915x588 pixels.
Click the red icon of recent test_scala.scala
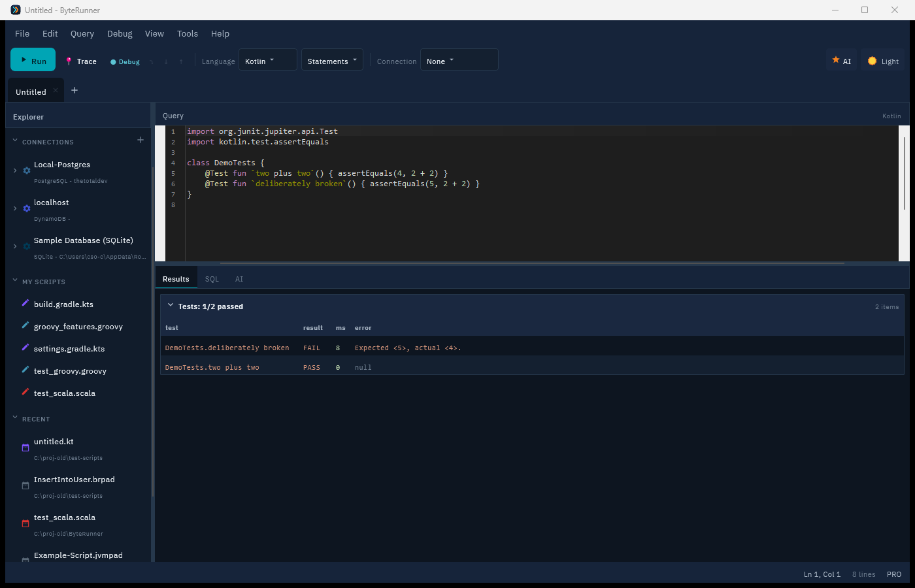tap(25, 523)
